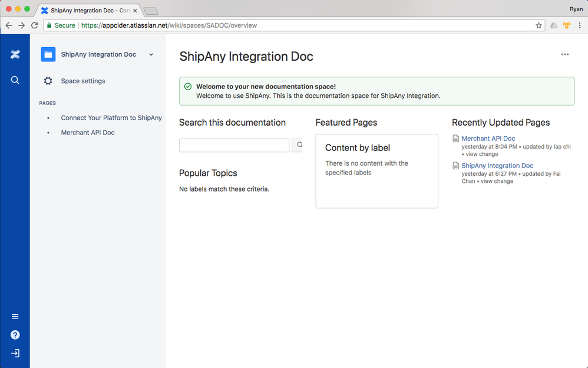588x368 pixels.
Task: Open ShipAny Integration Doc recently updated link
Action: click(497, 166)
